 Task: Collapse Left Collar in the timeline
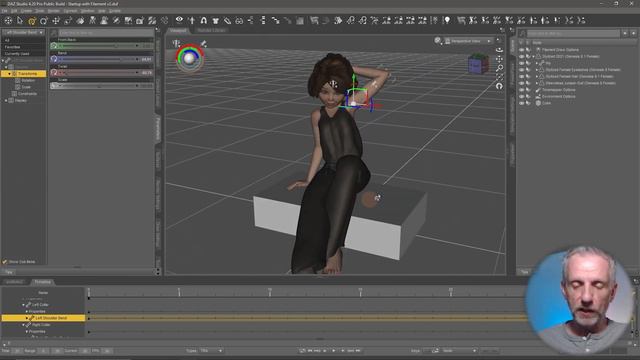[x=23, y=305]
